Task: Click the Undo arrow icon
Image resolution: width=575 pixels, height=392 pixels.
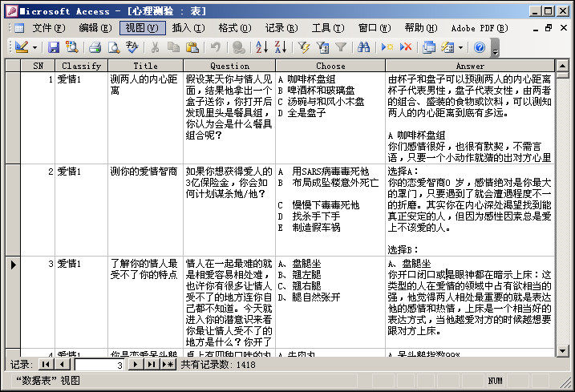Action: point(215,47)
